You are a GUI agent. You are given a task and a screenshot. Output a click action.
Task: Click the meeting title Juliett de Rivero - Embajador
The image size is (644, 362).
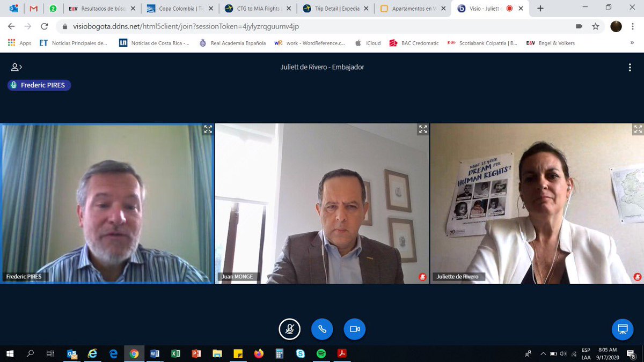[x=322, y=67]
